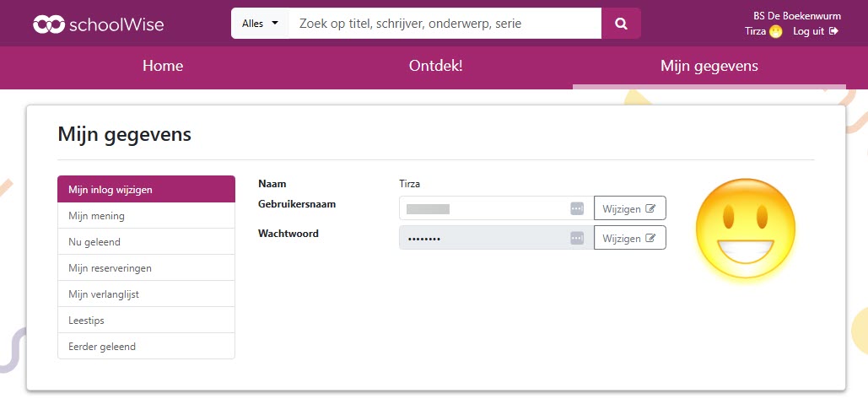The height and width of the screenshot is (415, 868).
Task: Click the Gebruikersnaam input field
Action: pyautogui.click(x=496, y=208)
